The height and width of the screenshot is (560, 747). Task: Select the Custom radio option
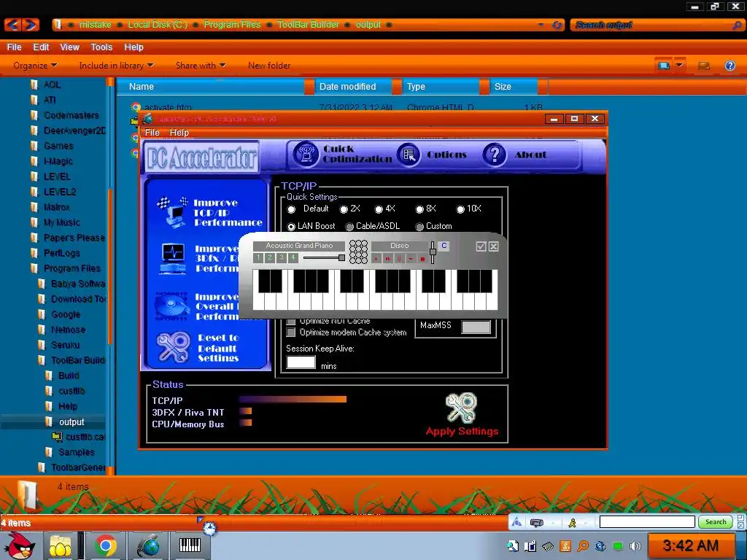419,227
